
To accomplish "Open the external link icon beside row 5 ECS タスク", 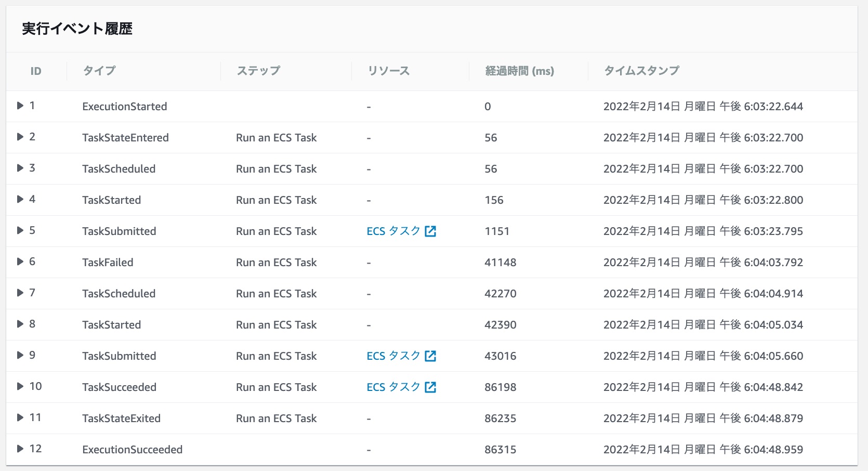I will [x=430, y=231].
